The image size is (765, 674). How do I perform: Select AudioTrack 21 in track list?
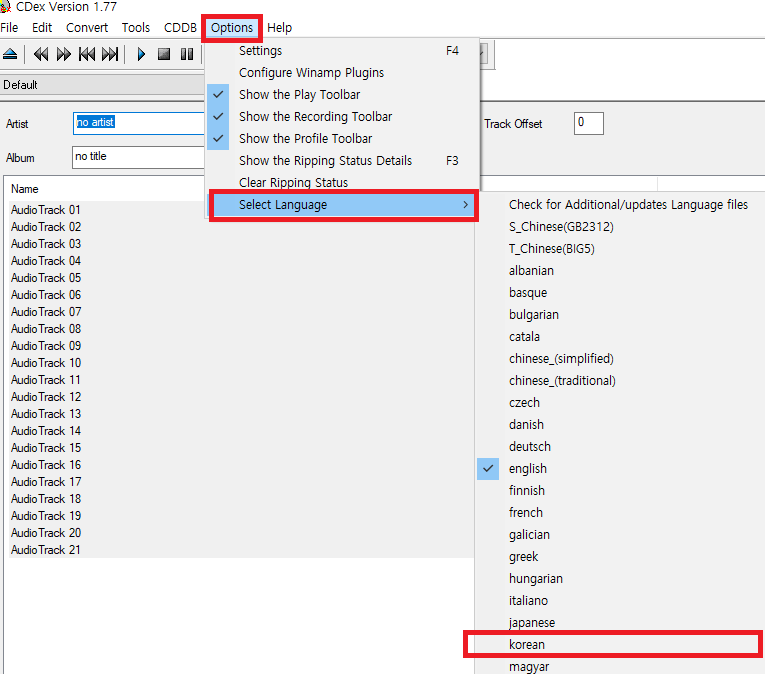46,550
